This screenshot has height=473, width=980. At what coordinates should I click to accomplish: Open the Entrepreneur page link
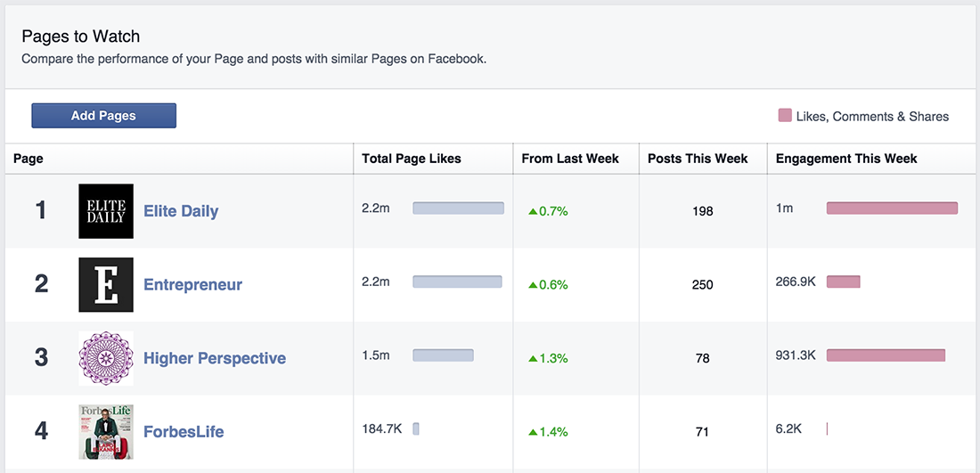(192, 285)
